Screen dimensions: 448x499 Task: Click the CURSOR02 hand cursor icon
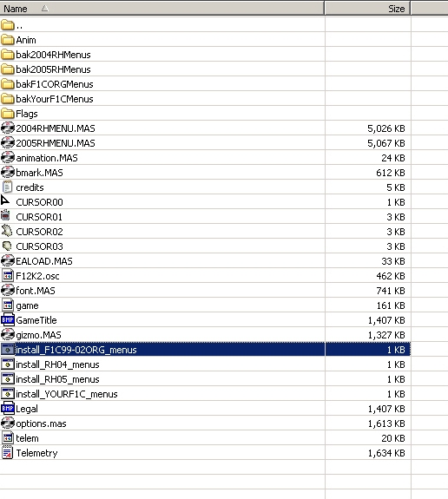7,231
